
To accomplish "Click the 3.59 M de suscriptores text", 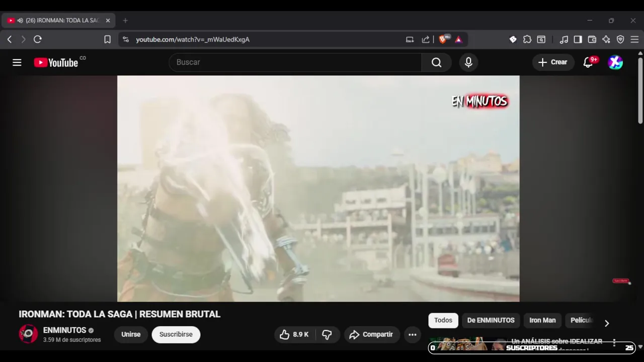I will 72,340.
